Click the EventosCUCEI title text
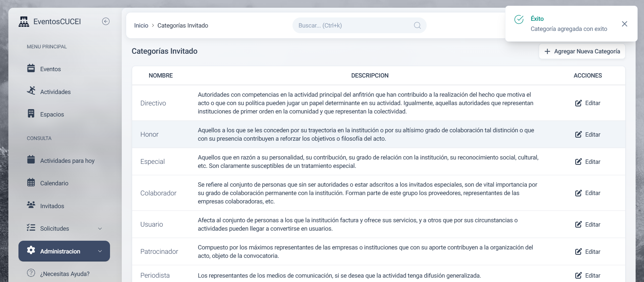Screen dimensions: 644x282 (x=57, y=21)
